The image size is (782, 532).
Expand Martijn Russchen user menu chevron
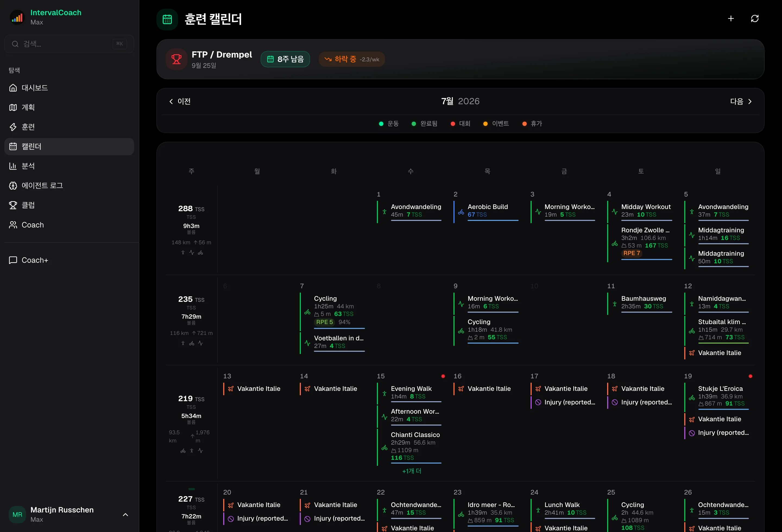125,515
